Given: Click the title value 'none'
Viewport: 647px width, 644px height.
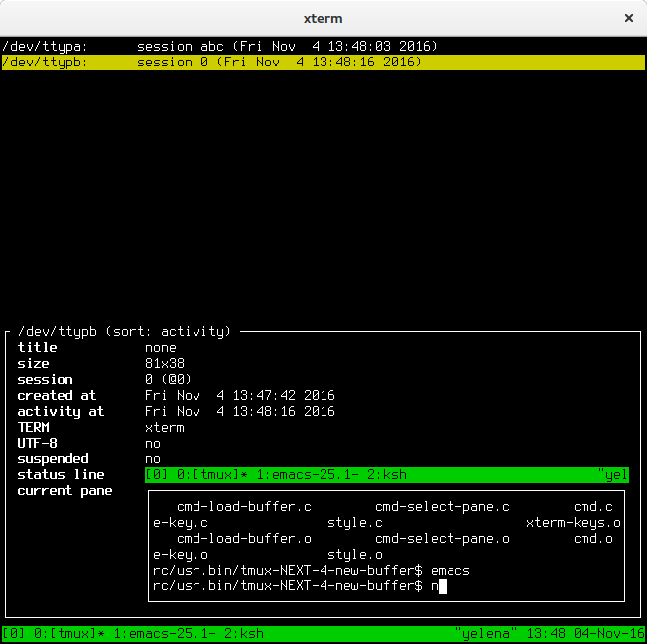Looking at the screenshot, I should [x=161, y=347].
